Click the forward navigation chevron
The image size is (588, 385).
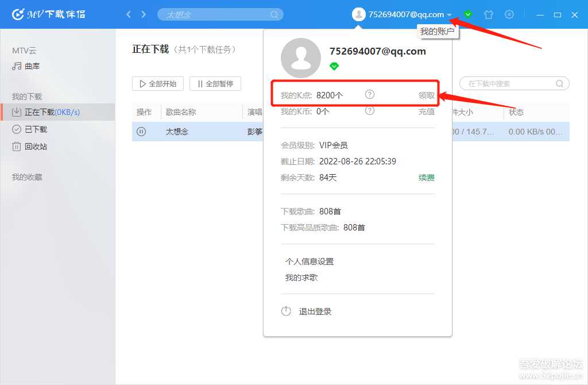point(142,14)
